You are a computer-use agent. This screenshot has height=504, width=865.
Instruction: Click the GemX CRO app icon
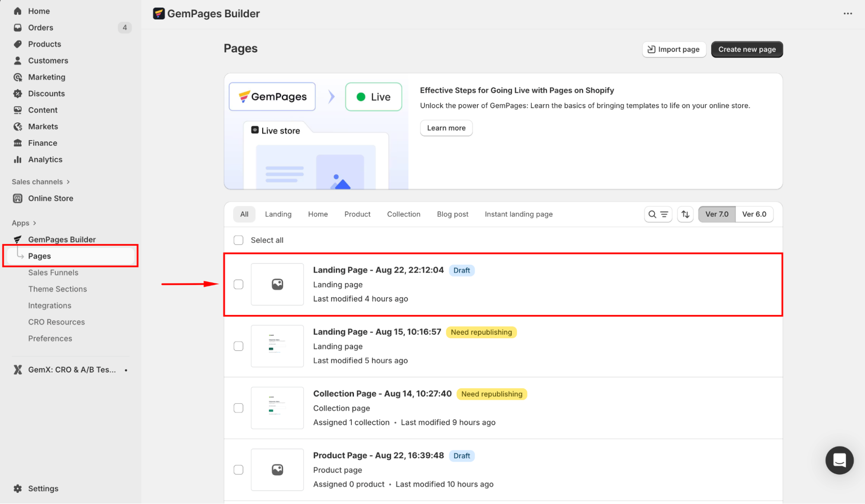[x=18, y=370]
